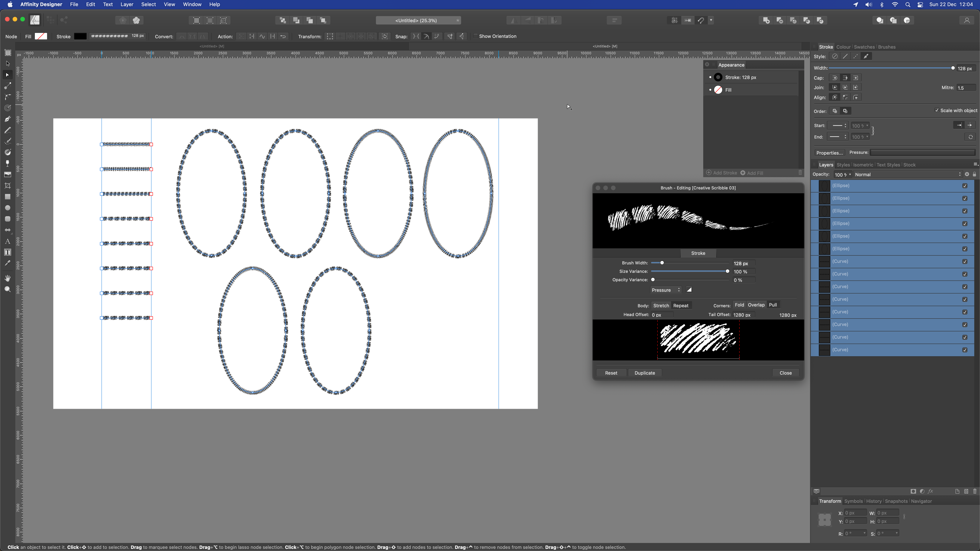Choose the Dash Line stroke style
980x551 pixels.
[856, 56]
